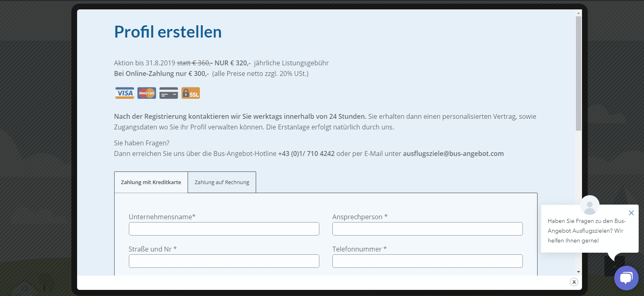
Task: Click the MasterCard logo icon
Action: point(146,93)
